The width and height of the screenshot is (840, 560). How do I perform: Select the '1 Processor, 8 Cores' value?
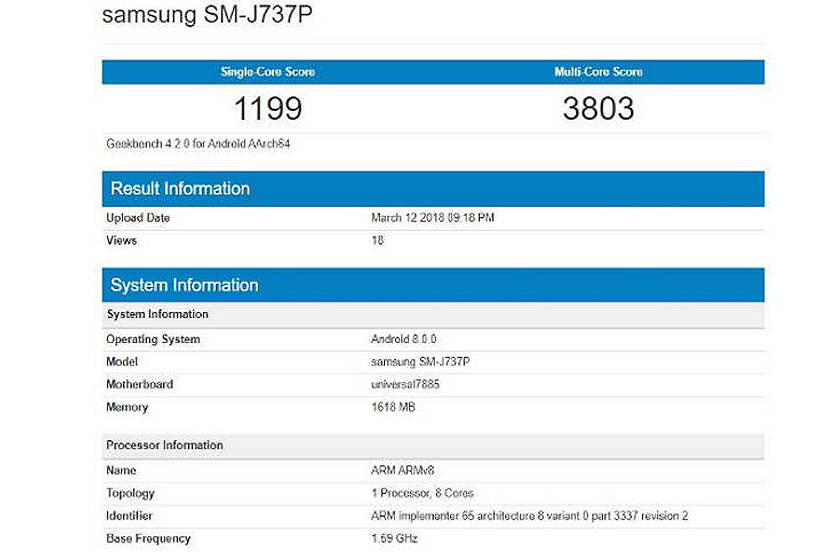(422, 493)
